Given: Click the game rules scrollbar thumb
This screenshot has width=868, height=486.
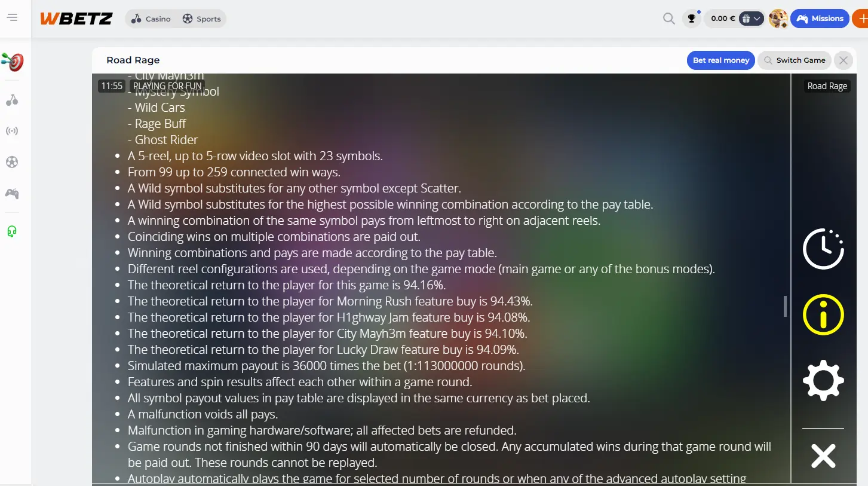Looking at the screenshot, I should tap(786, 306).
